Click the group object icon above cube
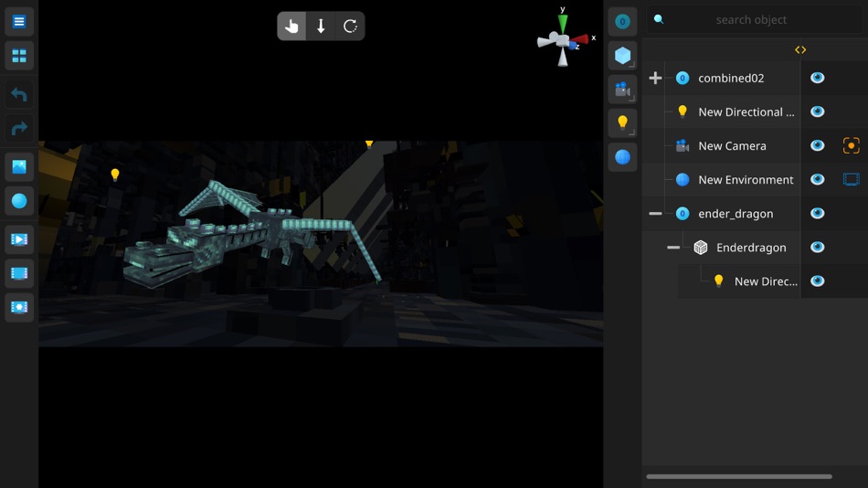Image resolution: width=868 pixels, height=488 pixels. pos(622,22)
